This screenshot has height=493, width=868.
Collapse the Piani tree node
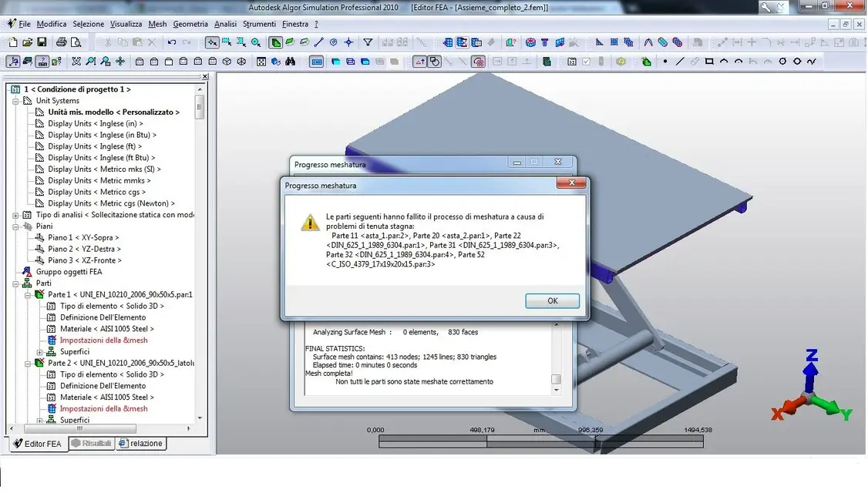coord(16,226)
